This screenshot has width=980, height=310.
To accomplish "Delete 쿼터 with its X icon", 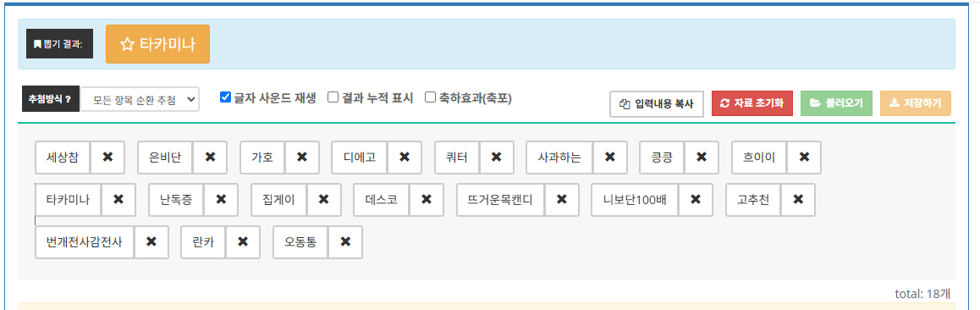I will tap(496, 158).
